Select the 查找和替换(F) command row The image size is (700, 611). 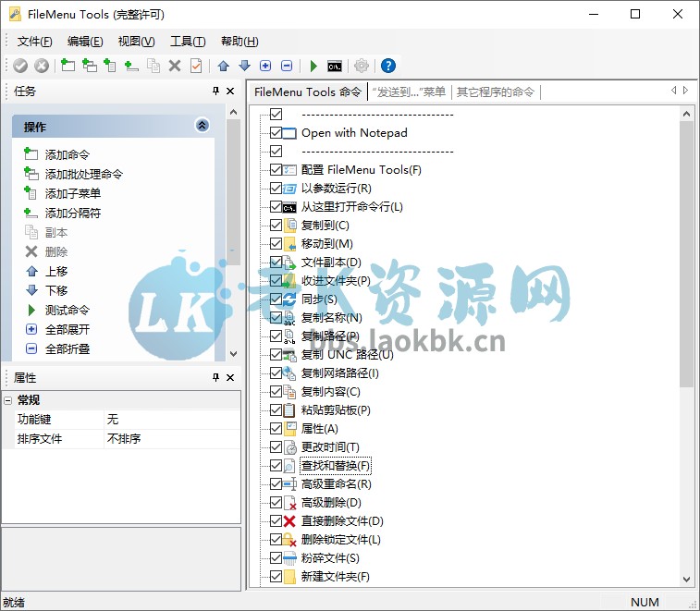point(336,466)
